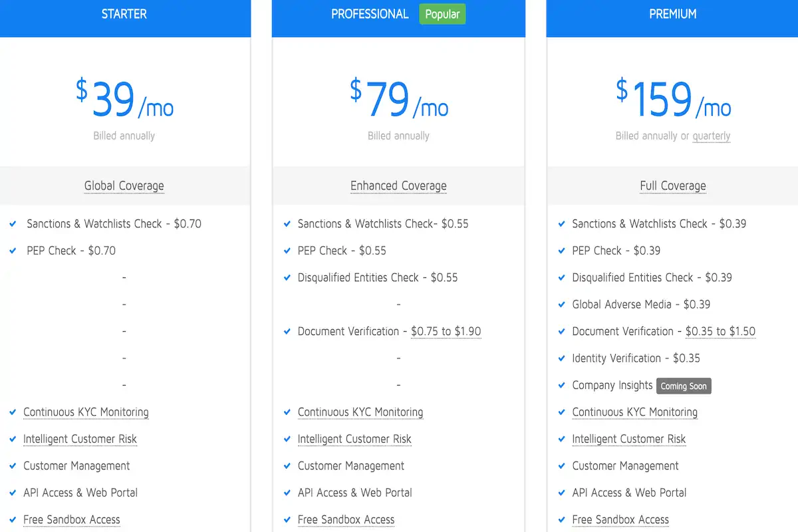Click checkmark beside PEP Check - $0.39
798x532 pixels.
click(x=562, y=251)
